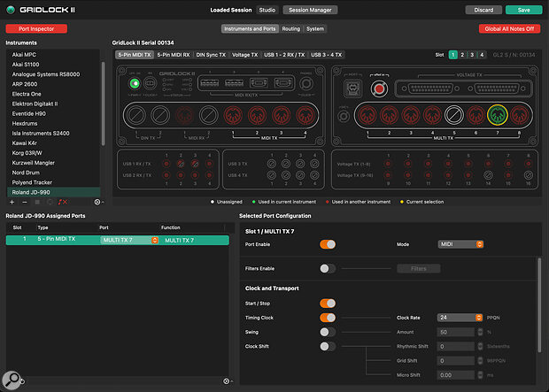The width and height of the screenshot is (549, 392).
Task: Click the Grid Shift stepper
Action: coord(480,360)
